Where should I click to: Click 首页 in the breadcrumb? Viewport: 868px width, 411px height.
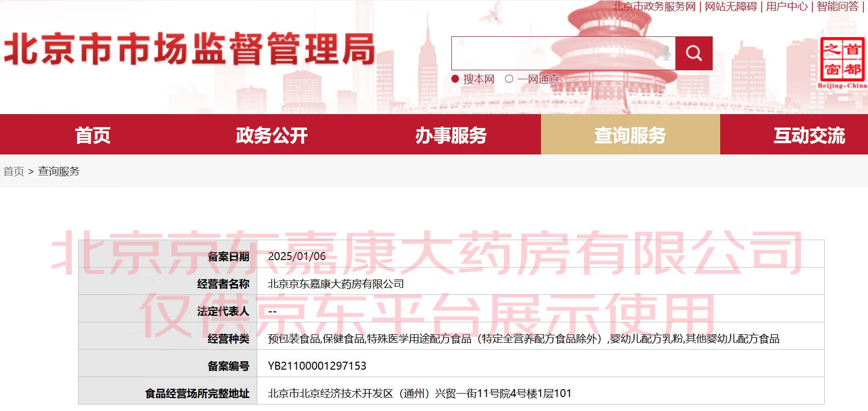coord(14,171)
